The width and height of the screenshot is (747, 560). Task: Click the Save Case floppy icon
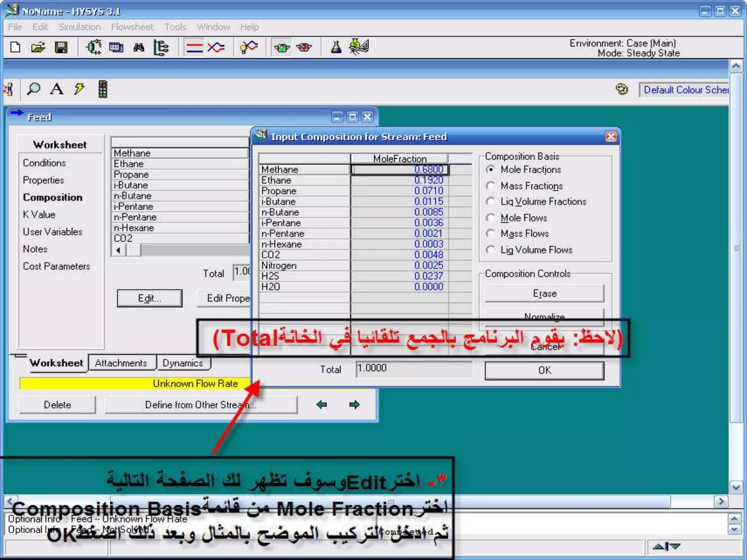61,47
